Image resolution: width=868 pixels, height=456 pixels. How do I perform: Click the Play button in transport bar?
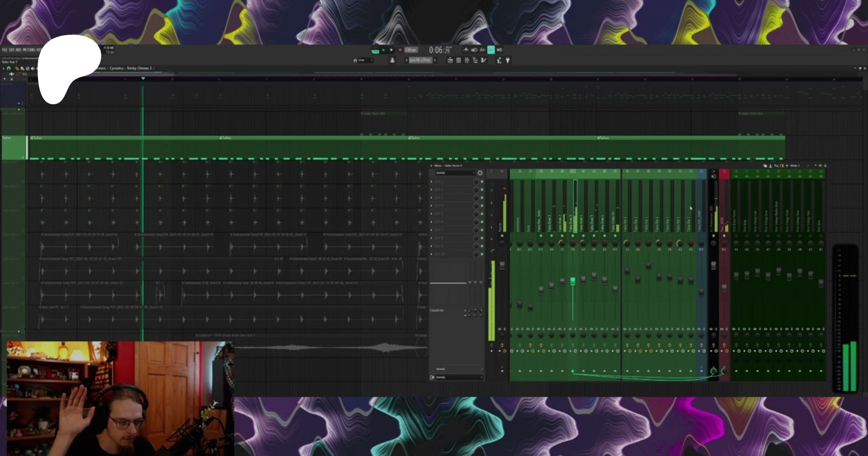(383, 50)
